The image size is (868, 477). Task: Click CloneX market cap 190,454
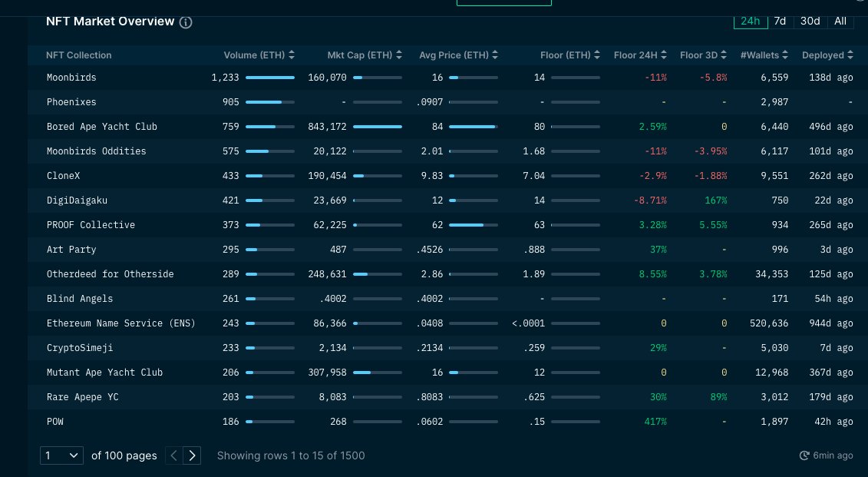(327, 176)
